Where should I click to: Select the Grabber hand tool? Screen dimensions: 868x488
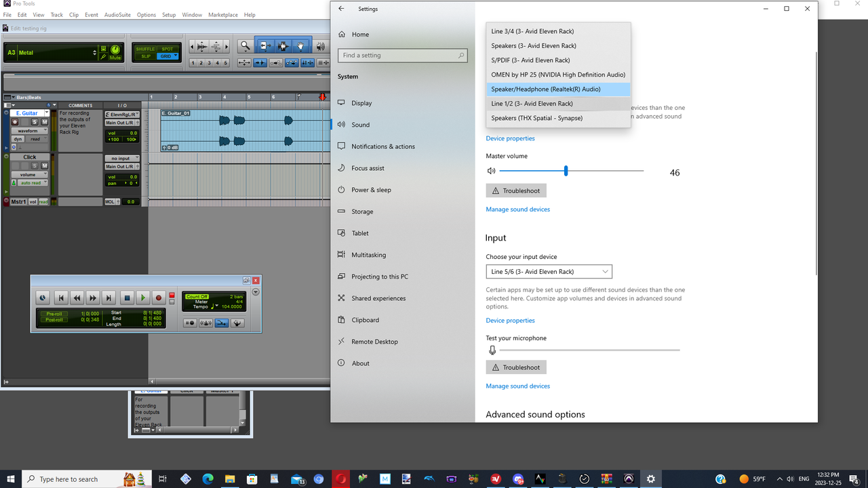(x=300, y=46)
